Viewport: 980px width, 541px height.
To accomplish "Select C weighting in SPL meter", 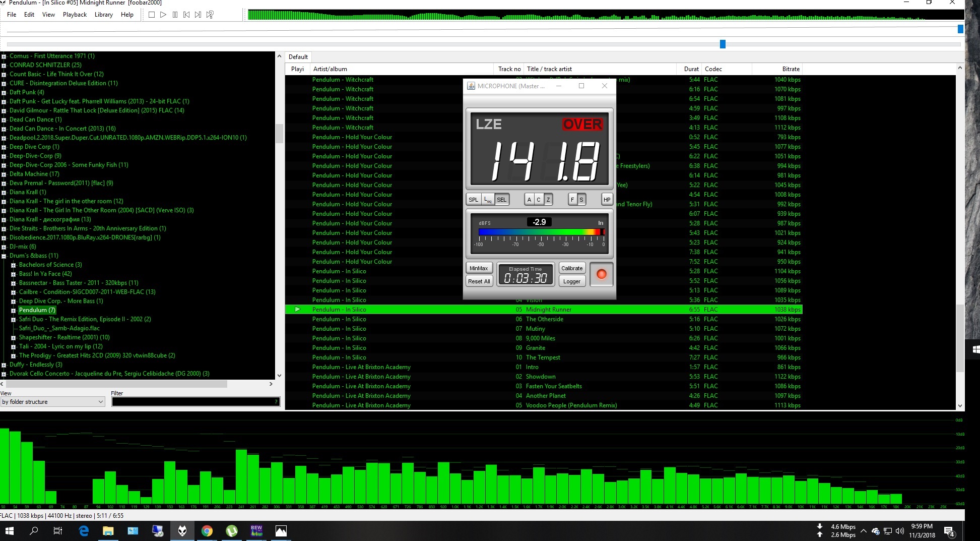I will tap(539, 200).
